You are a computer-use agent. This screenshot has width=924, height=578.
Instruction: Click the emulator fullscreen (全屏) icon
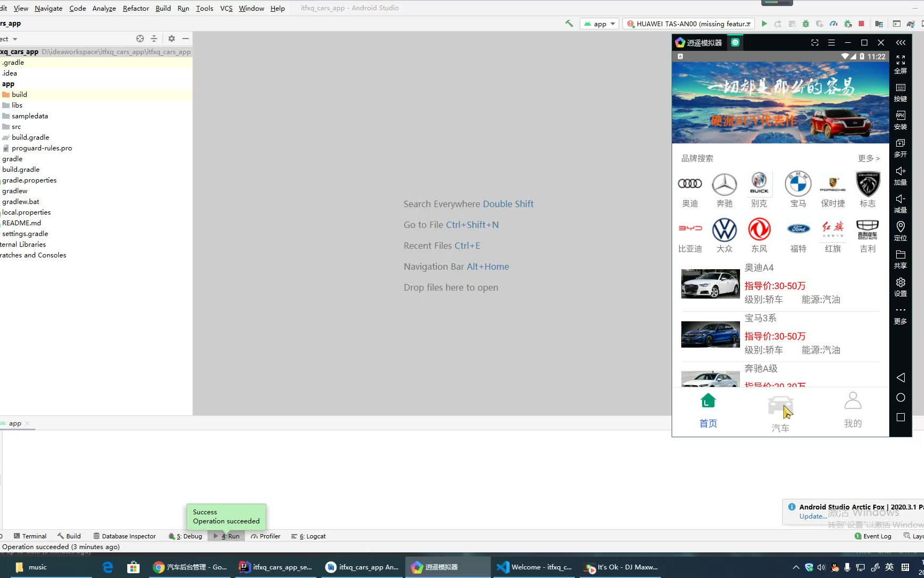click(900, 64)
